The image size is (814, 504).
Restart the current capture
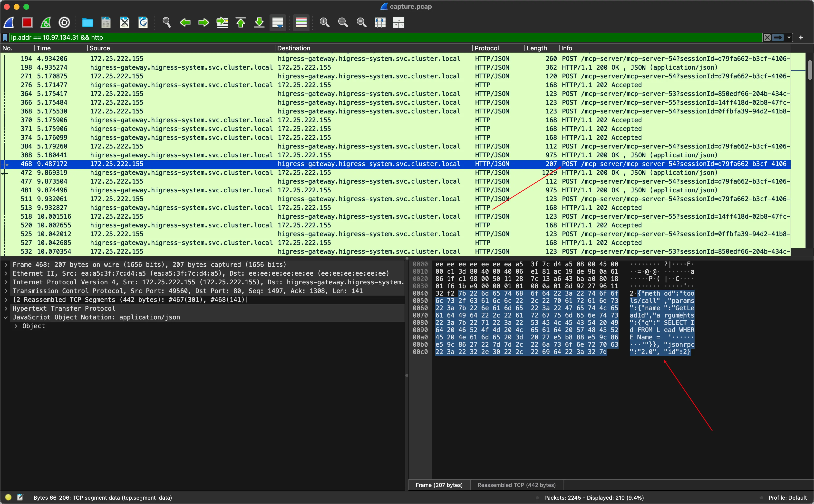tap(46, 22)
